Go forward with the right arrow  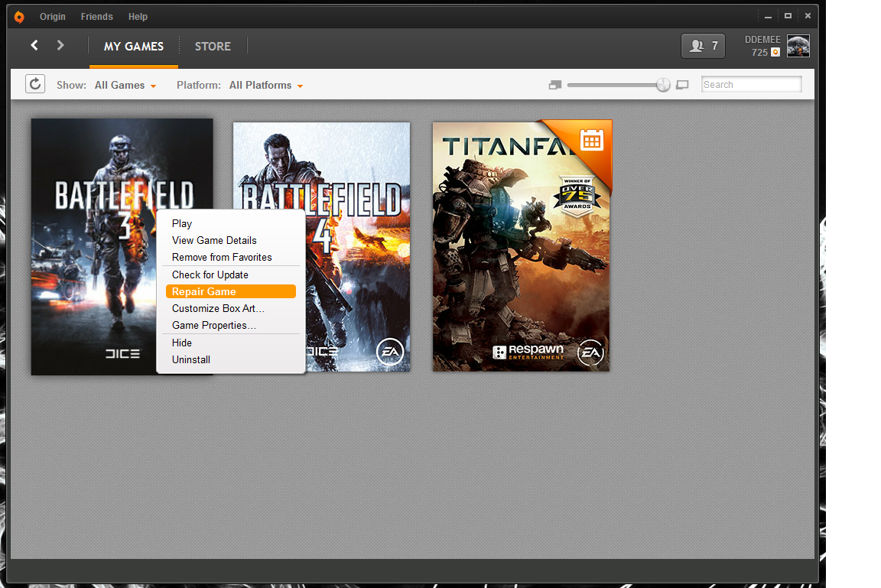(60, 46)
